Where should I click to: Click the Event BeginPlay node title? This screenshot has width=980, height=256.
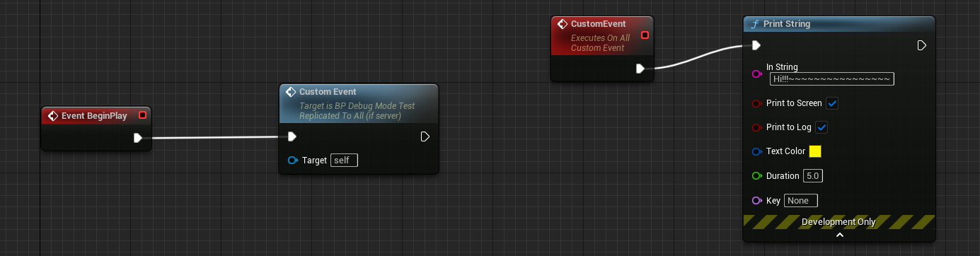[94, 115]
